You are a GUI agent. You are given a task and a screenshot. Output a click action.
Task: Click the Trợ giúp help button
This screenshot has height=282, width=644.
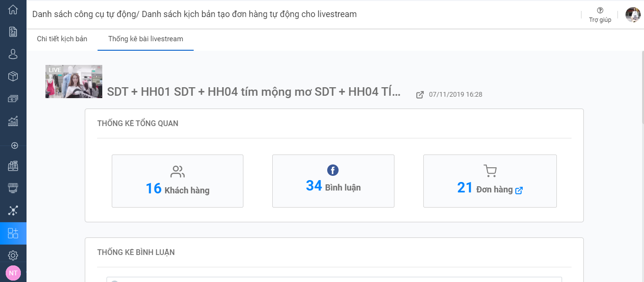[599, 14]
